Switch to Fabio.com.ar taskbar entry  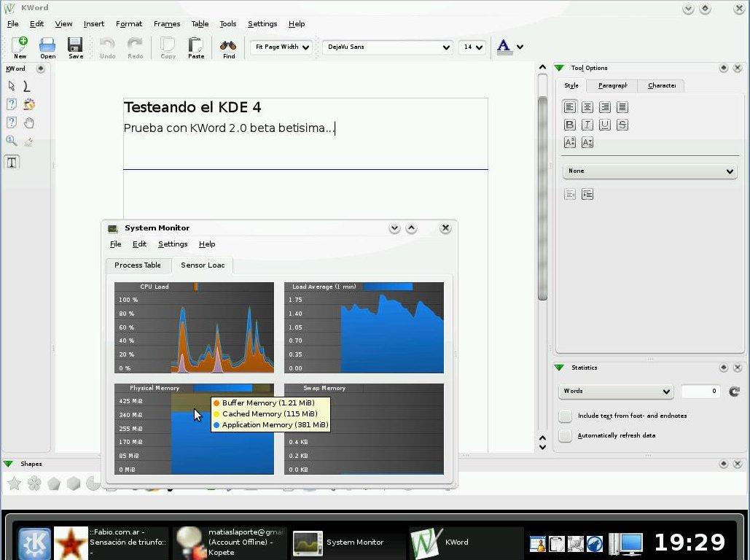111,542
